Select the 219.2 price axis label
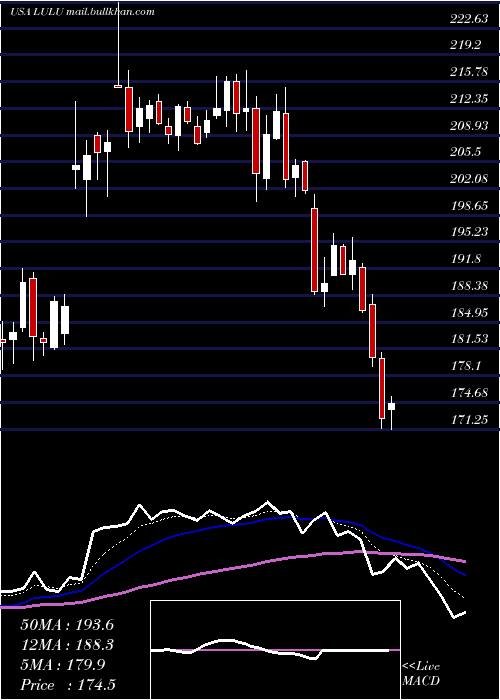The width and height of the screenshot is (500, 700). 466,45
